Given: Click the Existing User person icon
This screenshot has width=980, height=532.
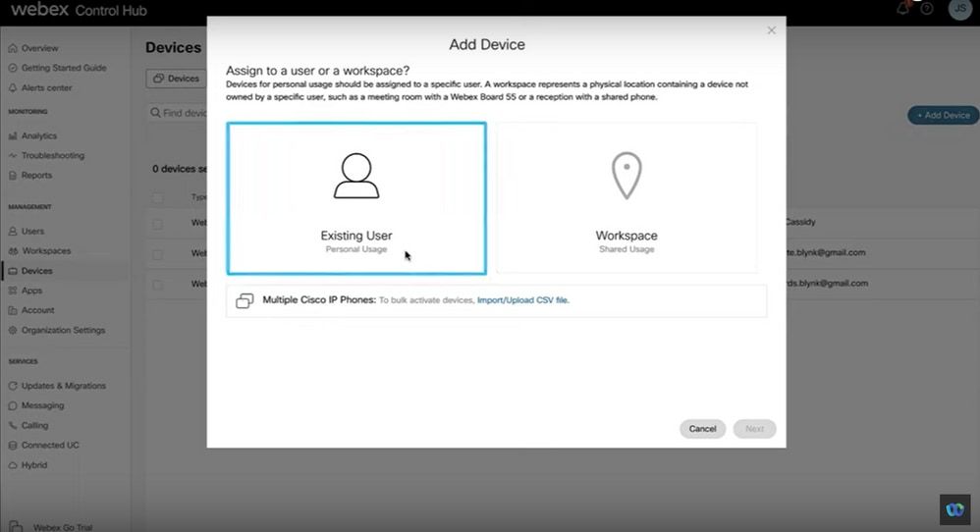Looking at the screenshot, I should (x=356, y=176).
